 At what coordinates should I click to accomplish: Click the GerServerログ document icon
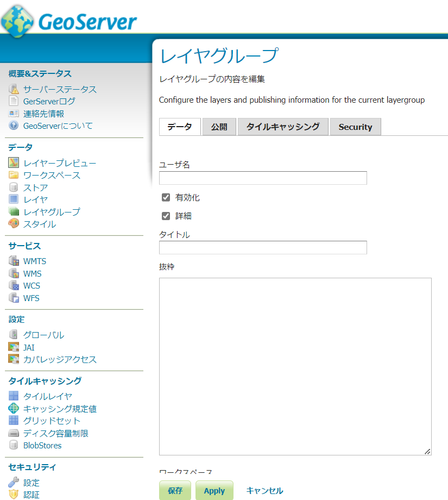(x=14, y=101)
